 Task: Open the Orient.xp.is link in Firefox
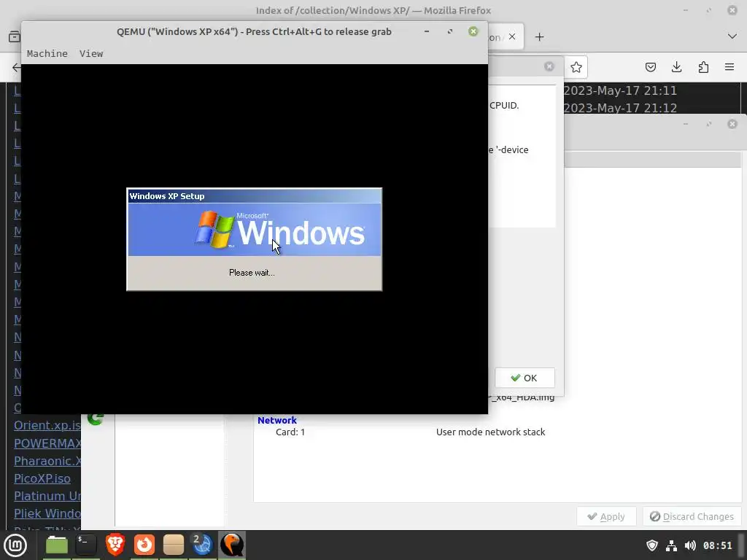coord(47,425)
